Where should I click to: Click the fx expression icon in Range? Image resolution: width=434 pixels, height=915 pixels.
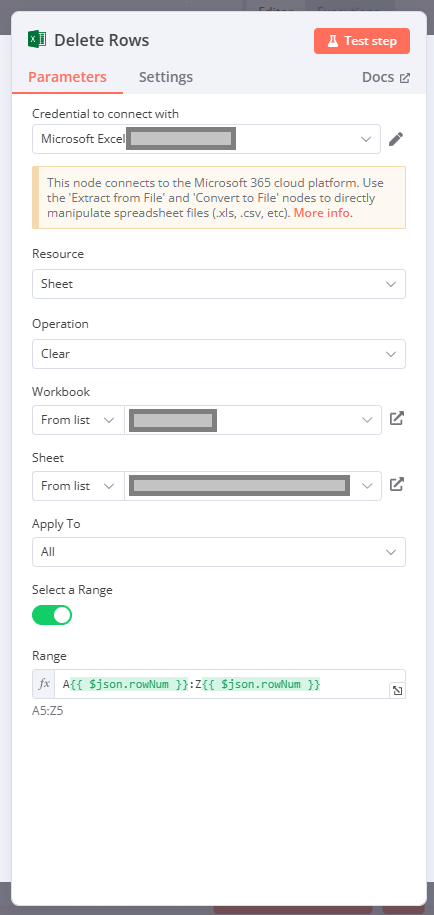pyautogui.click(x=44, y=684)
